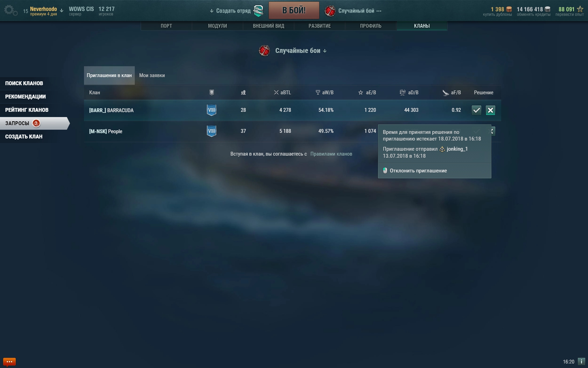
Task: Click the free XP star icon
Action: pyautogui.click(x=580, y=9)
